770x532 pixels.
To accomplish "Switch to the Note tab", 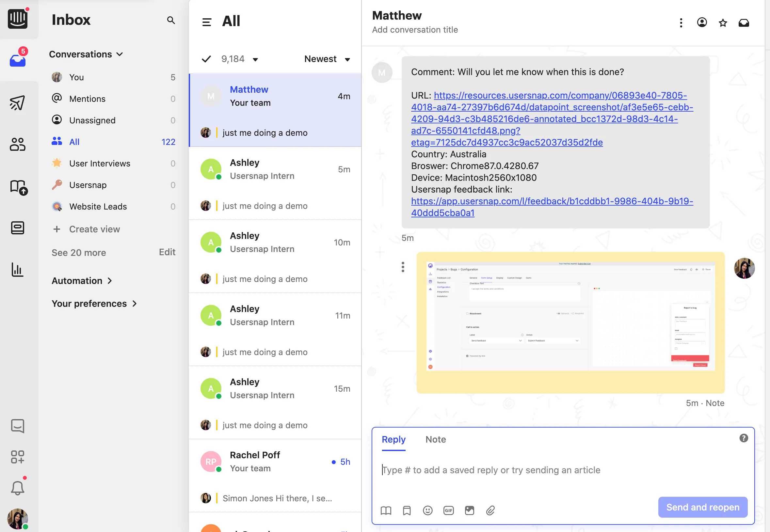I will coord(436,439).
